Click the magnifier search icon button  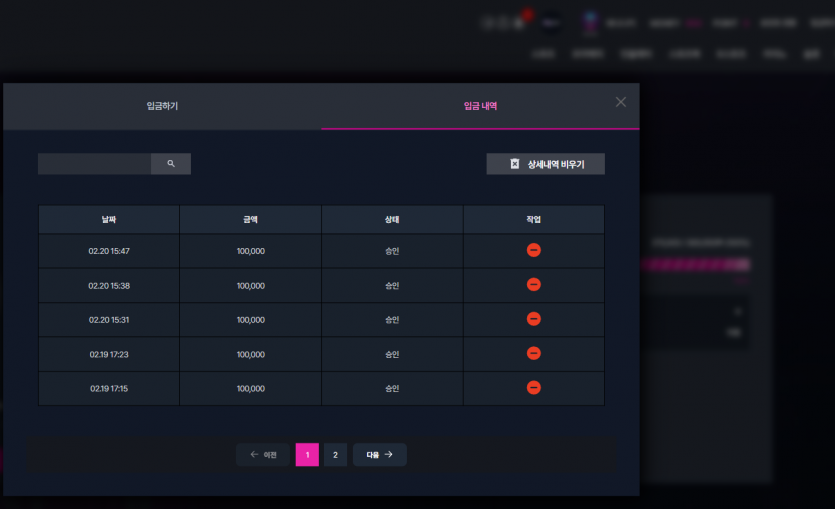pyautogui.click(x=170, y=164)
